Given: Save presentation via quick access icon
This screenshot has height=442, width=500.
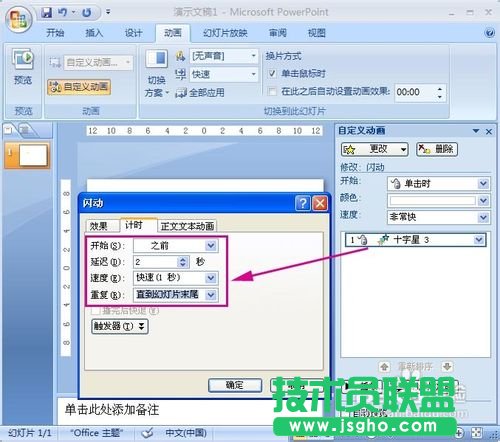Looking at the screenshot, I should [x=46, y=13].
